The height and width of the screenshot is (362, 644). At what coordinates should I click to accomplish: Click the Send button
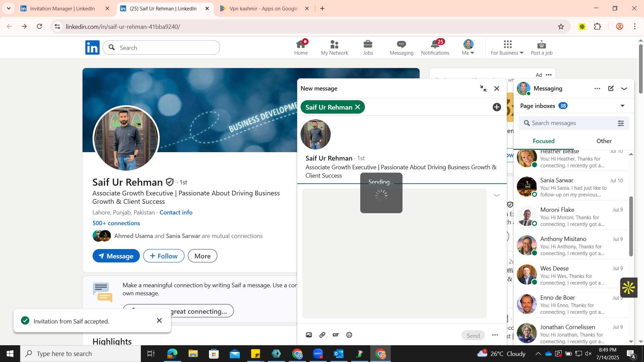pos(473,335)
